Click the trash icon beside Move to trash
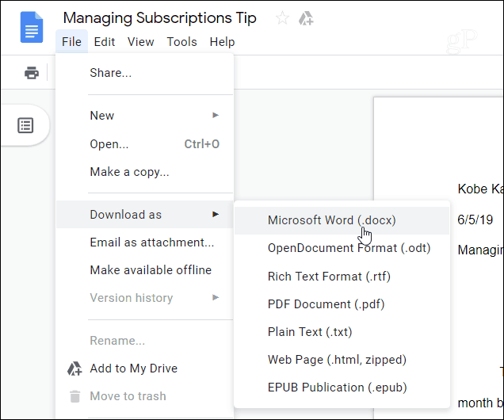The image size is (504, 420). pos(75,396)
